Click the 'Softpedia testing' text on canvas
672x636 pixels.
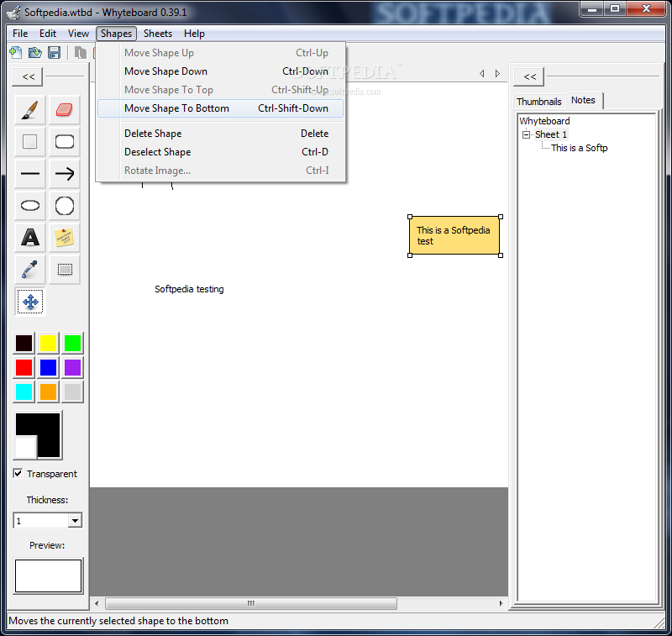tap(189, 289)
